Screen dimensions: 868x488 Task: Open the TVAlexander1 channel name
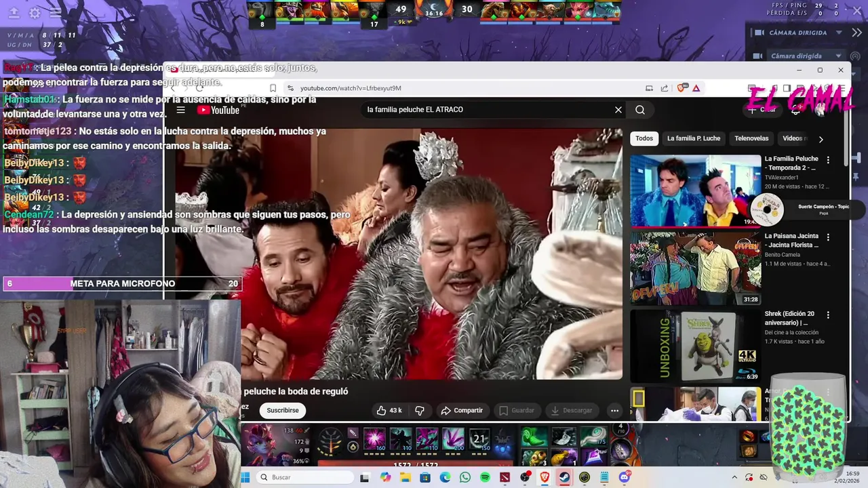(x=781, y=178)
